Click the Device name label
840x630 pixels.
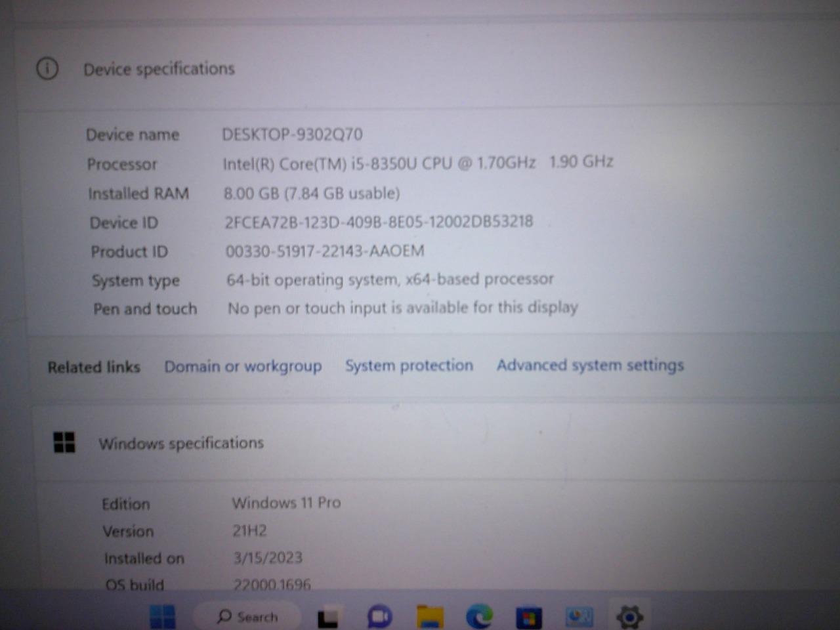[133, 135]
